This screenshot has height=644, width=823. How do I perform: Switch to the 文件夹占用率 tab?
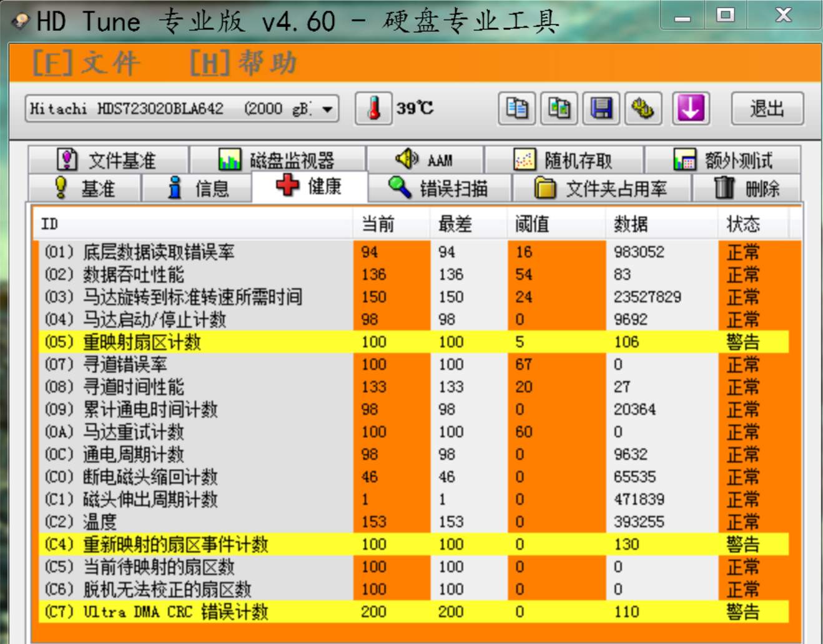(x=601, y=187)
